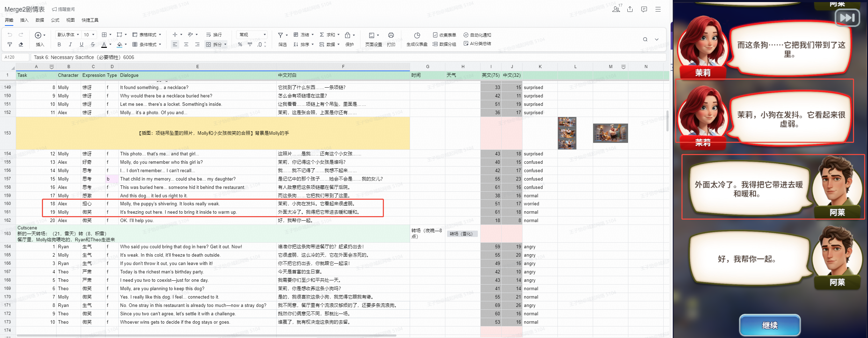Screen dimensions: 868x338
Task: Click the 继续 button
Action: pyautogui.click(x=769, y=325)
